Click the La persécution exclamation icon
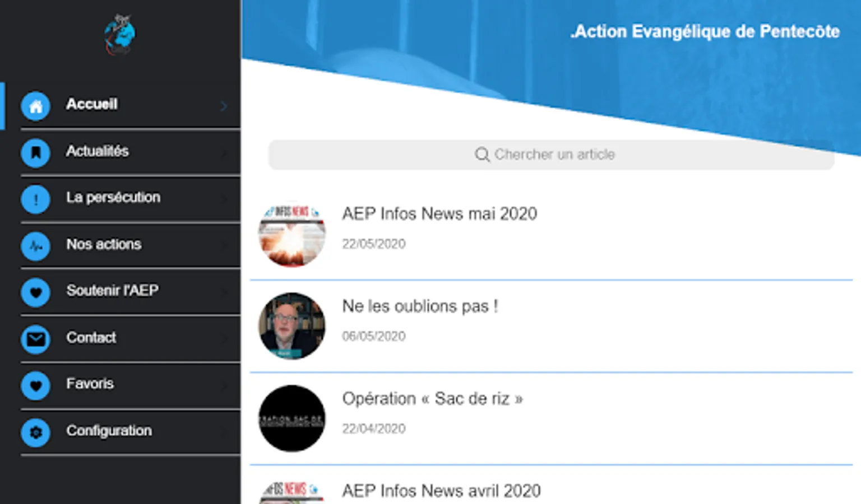Image resolution: width=861 pixels, height=504 pixels. click(x=36, y=199)
